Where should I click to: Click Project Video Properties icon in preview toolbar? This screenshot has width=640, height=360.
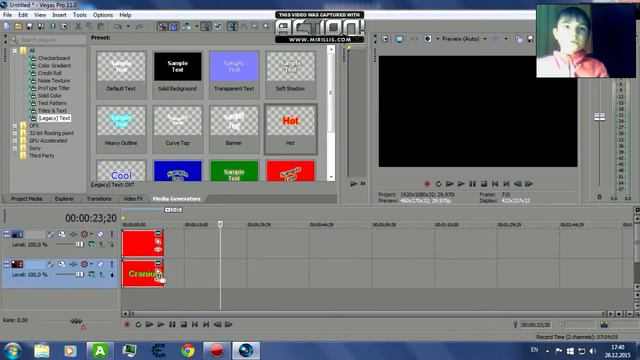tap(385, 39)
